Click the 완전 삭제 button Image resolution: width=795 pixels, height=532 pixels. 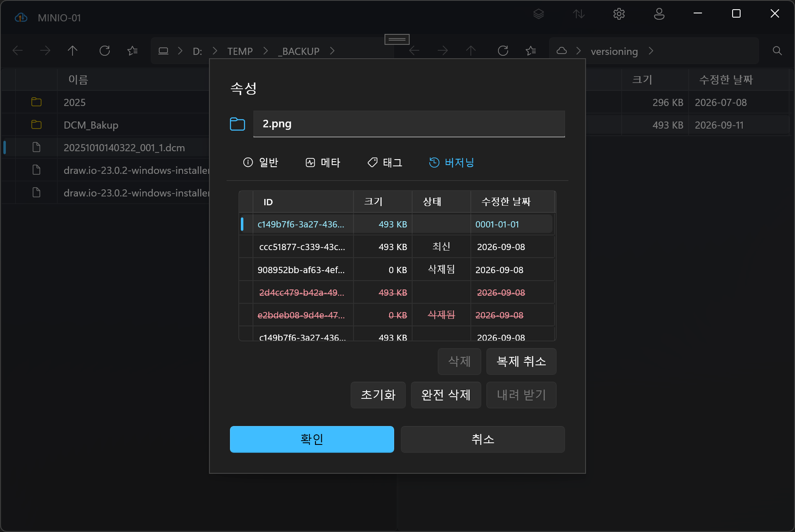(446, 395)
